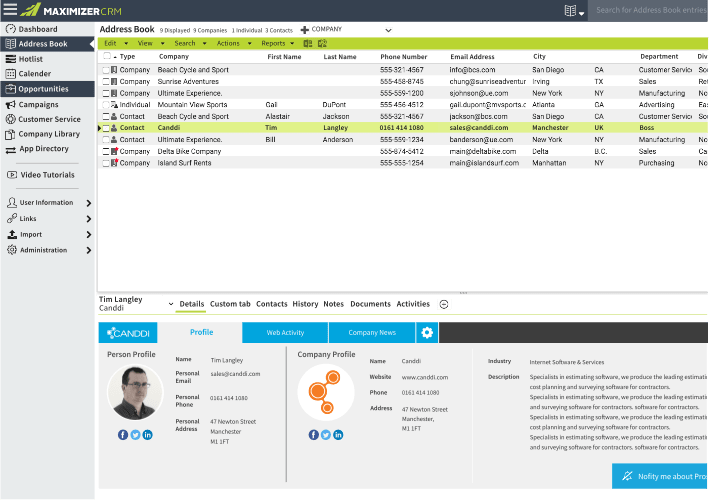Open the Activities tab
The image size is (709, 500).
coord(413,304)
